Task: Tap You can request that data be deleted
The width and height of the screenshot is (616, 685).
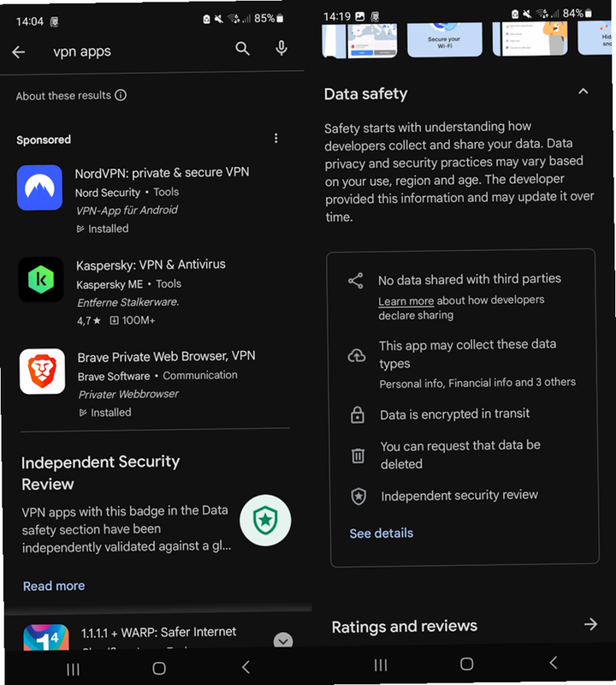Action: (x=460, y=455)
